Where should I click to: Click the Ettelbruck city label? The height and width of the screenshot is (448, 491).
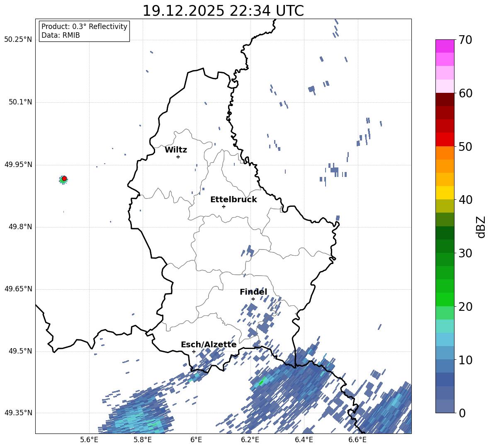[233, 200]
